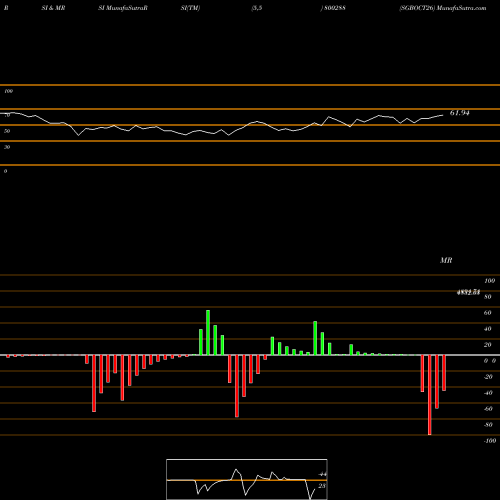Click the 60 label on MR axis
Viewport: 500px width, 500px height.
click(x=487, y=313)
